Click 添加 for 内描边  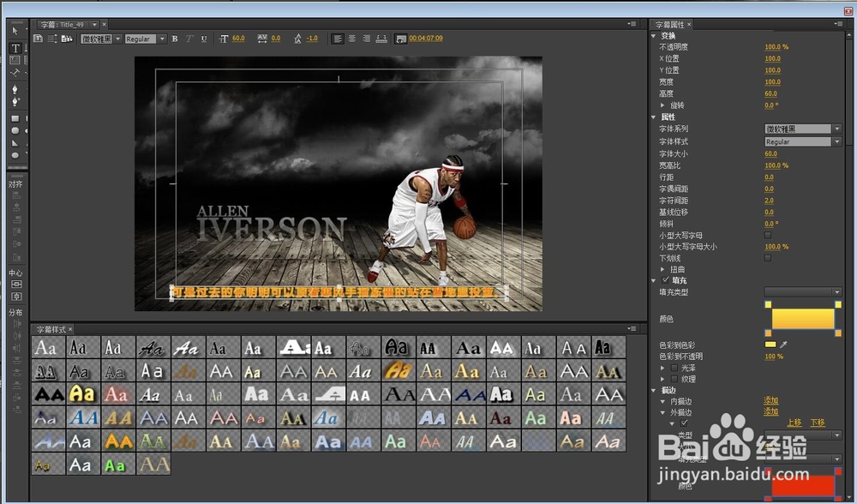click(770, 400)
